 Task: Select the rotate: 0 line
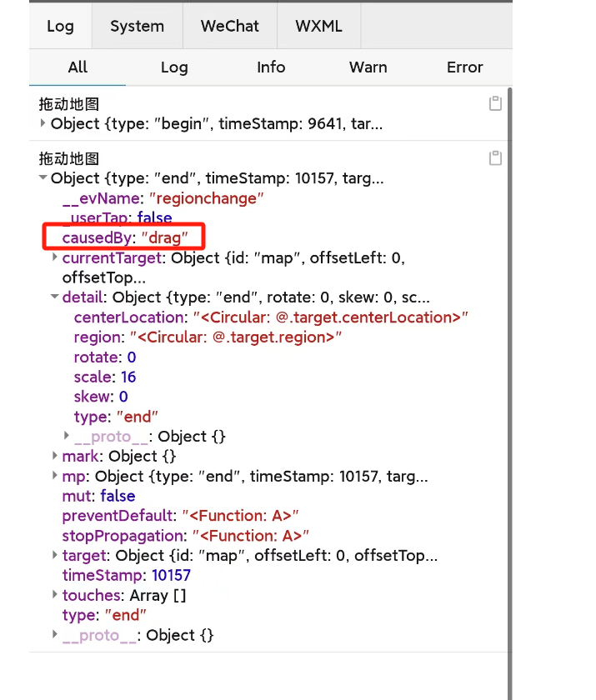coord(105,357)
